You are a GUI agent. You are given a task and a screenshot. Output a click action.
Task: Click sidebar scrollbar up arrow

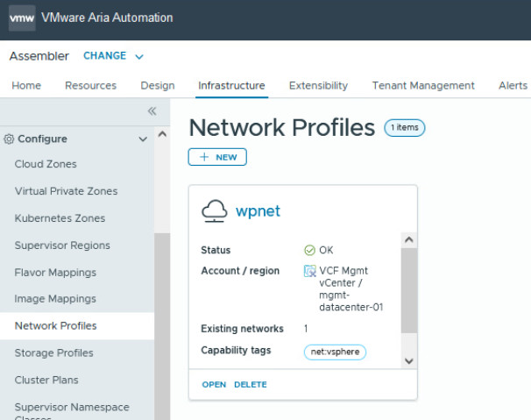click(x=162, y=134)
